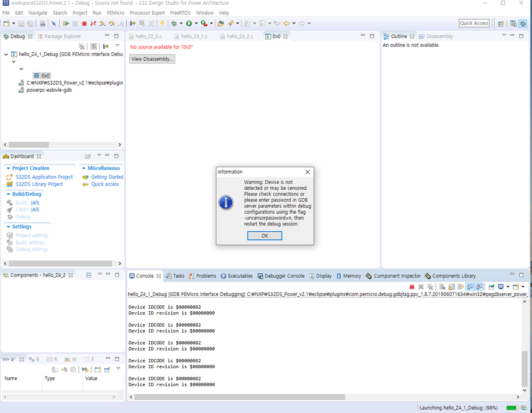The image size is (532, 413).
Task: Click the Step Into toolbar icon
Action: click(102, 23)
